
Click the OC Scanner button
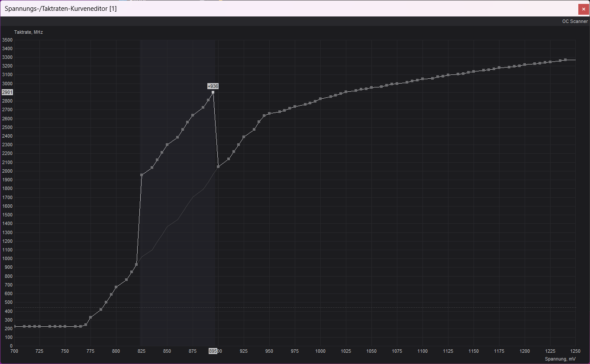574,21
